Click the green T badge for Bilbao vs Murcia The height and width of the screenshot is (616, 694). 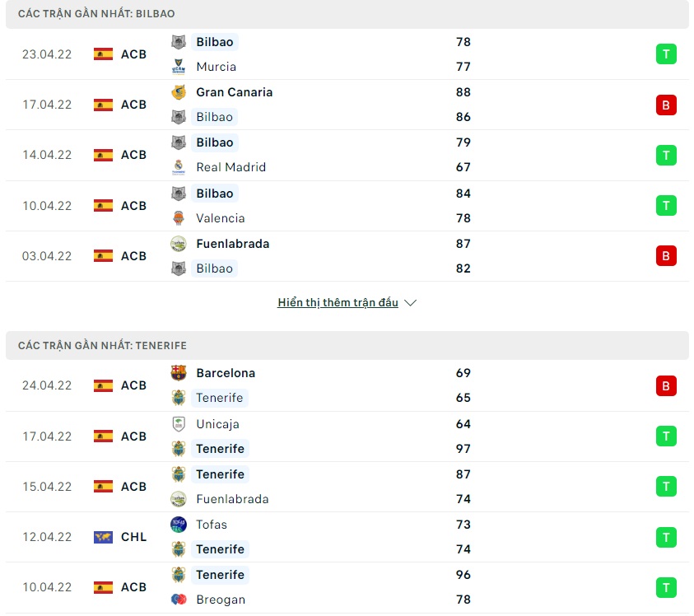(666, 54)
